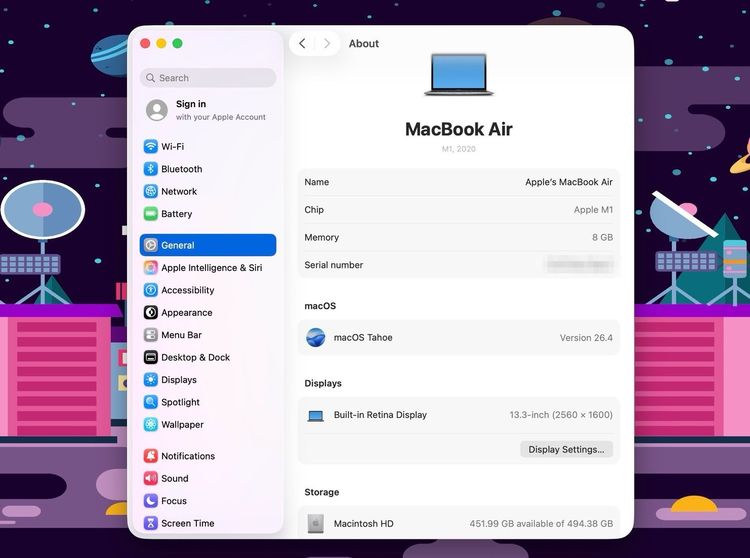Image resolution: width=750 pixels, height=558 pixels.
Task: Zoom window with green button
Action: point(177,44)
